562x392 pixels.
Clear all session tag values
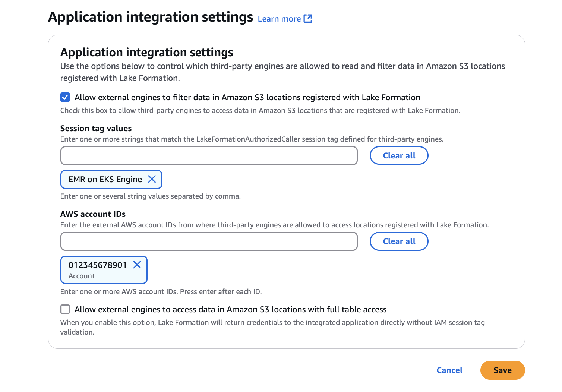(x=399, y=155)
